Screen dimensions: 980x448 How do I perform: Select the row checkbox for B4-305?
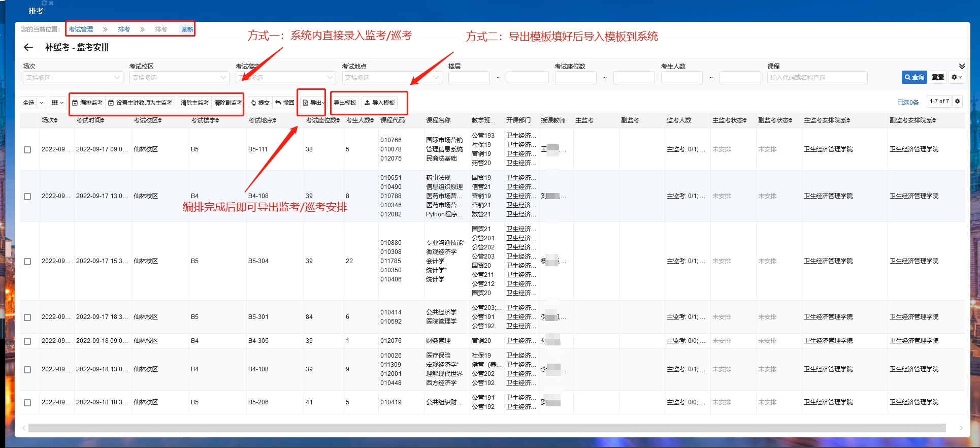[x=27, y=341]
